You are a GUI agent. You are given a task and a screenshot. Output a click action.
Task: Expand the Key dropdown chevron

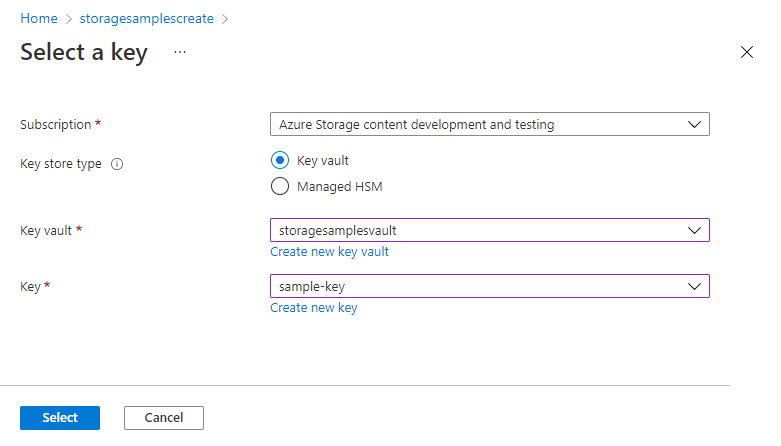coord(694,286)
